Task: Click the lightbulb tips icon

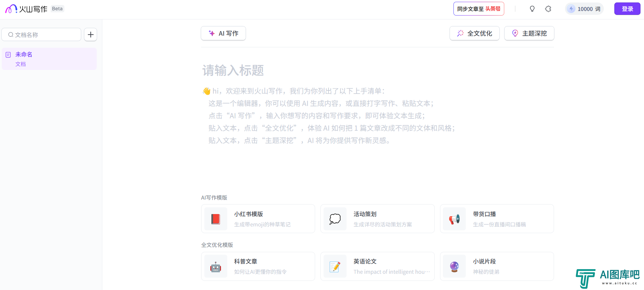Action: click(532, 9)
